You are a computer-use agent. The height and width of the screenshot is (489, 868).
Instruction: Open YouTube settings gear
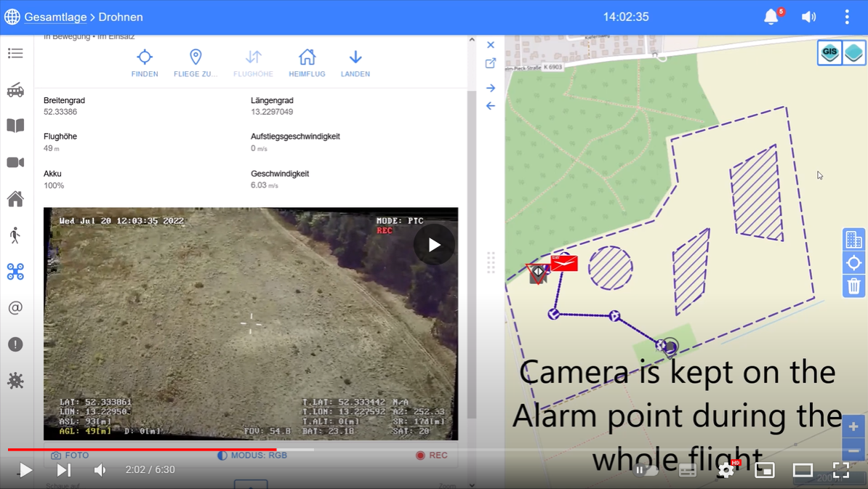(726, 470)
